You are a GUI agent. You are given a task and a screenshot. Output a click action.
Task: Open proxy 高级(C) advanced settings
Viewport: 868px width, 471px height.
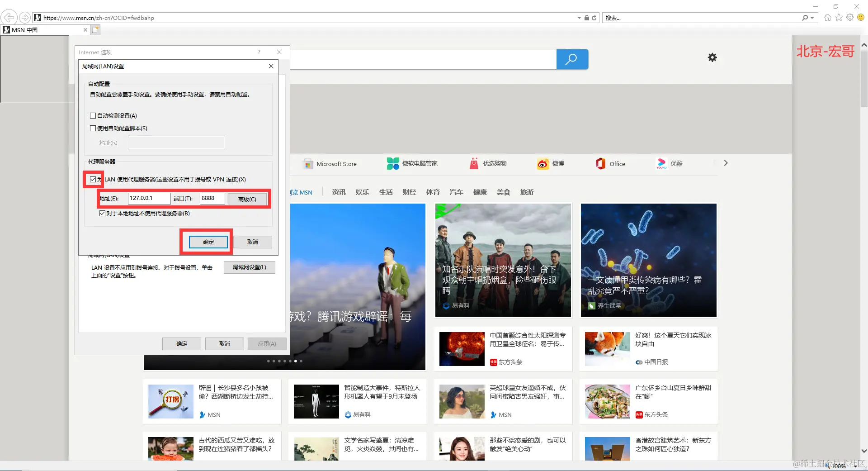(247, 199)
